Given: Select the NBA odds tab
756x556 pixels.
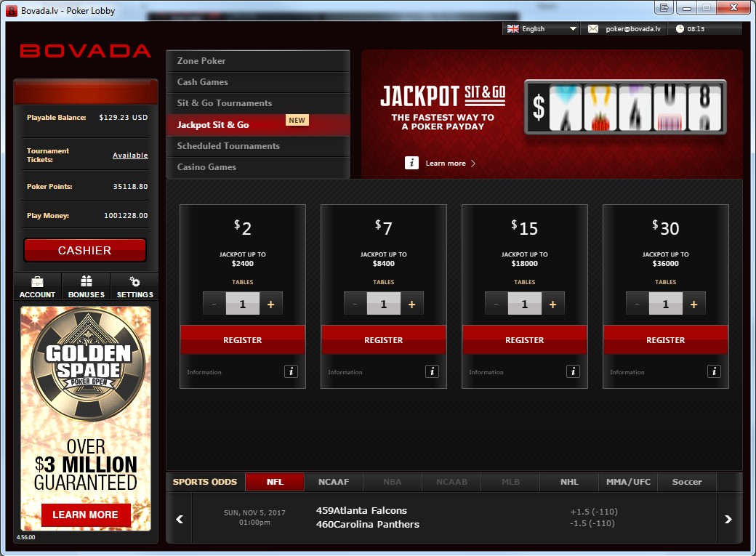Looking at the screenshot, I should coord(393,482).
